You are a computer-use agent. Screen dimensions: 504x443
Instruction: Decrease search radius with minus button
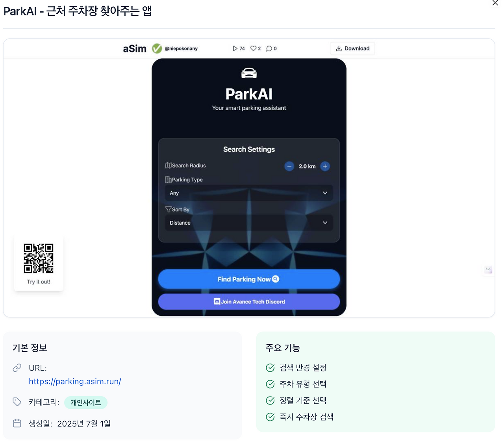pos(289,166)
